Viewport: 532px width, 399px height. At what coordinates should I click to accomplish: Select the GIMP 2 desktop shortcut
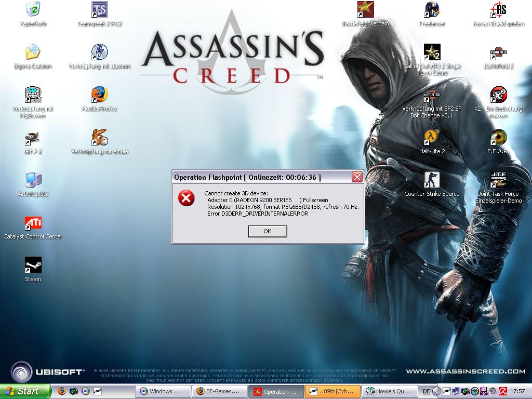point(33,141)
